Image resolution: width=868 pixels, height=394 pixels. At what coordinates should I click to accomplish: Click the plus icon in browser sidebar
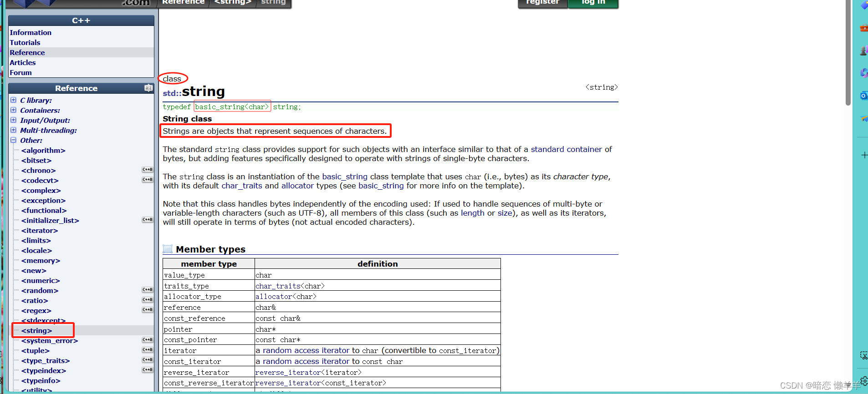click(864, 155)
